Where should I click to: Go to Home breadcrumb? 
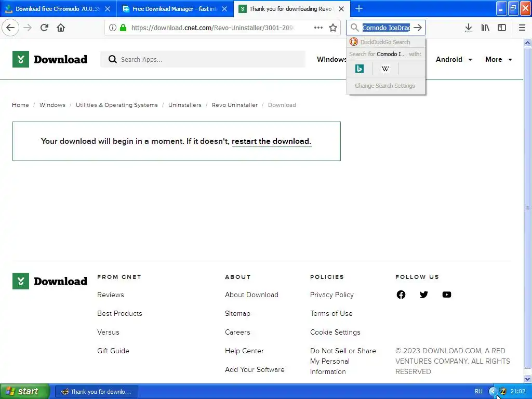20,105
